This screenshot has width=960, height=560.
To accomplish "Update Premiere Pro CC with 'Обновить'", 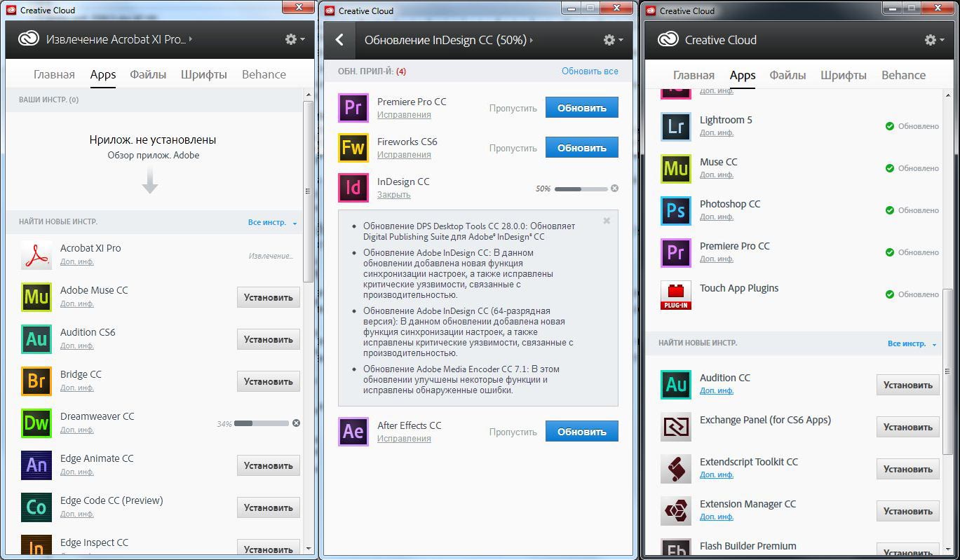I will click(x=582, y=108).
